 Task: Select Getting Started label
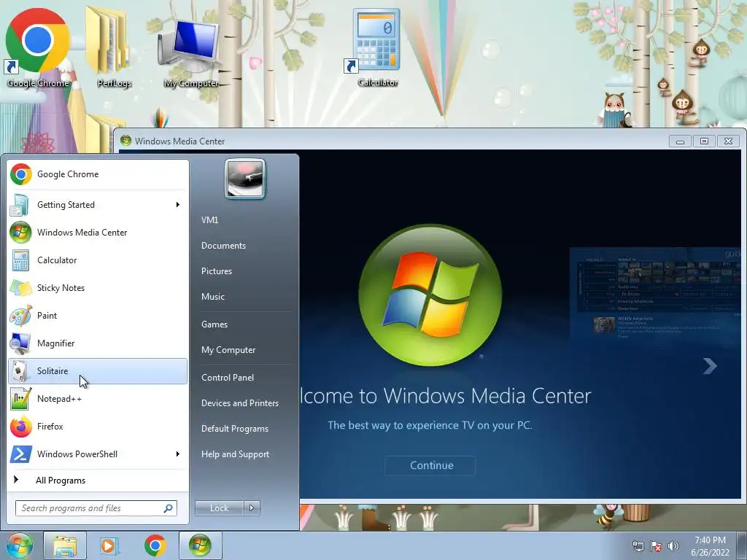pyautogui.click(x=66, y=205)
